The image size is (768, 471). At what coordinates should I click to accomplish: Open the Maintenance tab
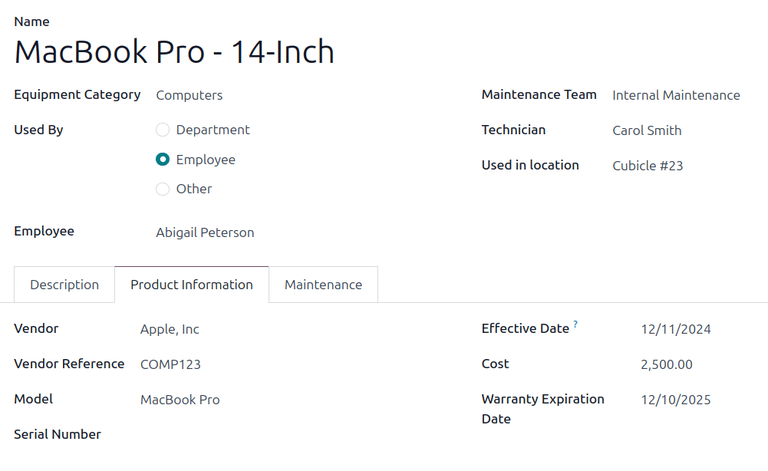point(323,285)
